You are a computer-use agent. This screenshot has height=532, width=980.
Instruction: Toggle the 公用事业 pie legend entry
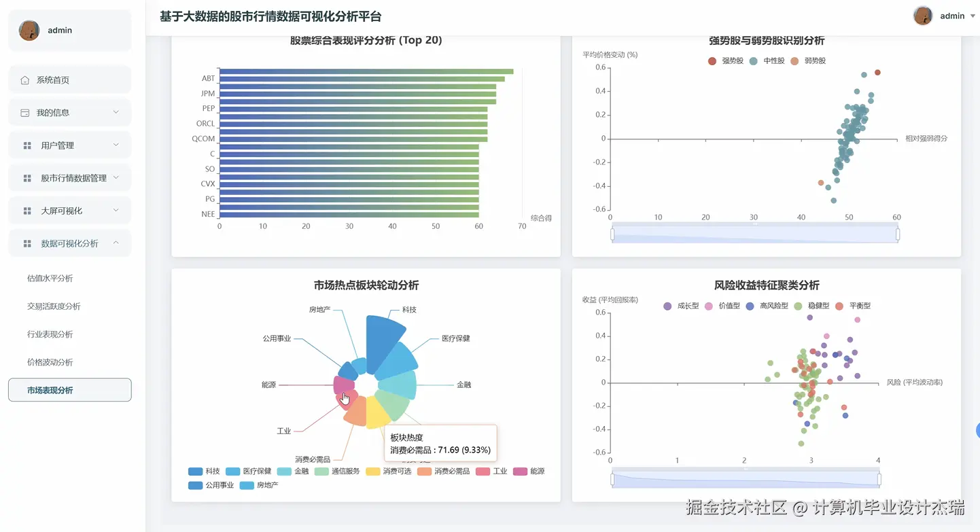(x=211, y=486)
